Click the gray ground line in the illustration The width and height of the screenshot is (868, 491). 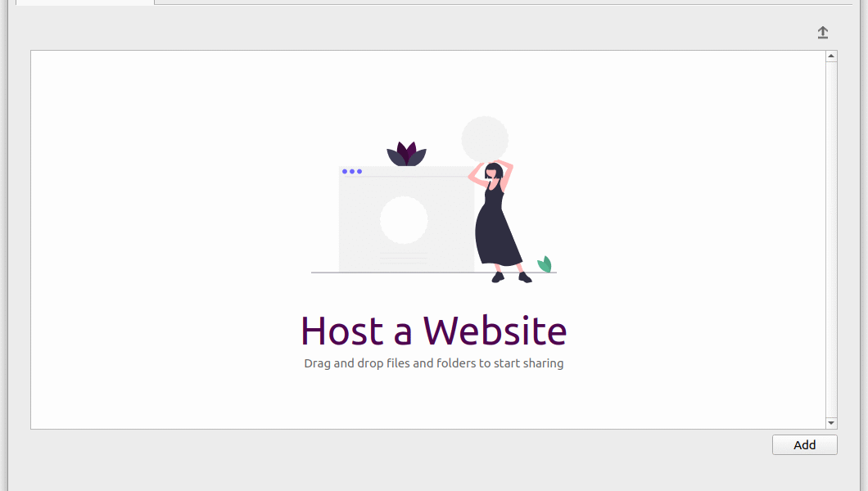tap(433, 273)
